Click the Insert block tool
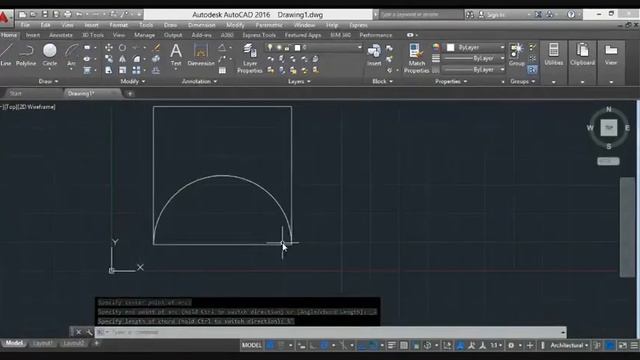This screenshot has height=360, width=640. coord(374,54)
